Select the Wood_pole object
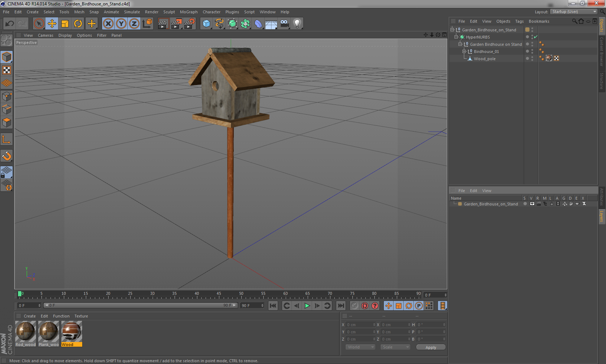The image size is (606, 364). 484,59
